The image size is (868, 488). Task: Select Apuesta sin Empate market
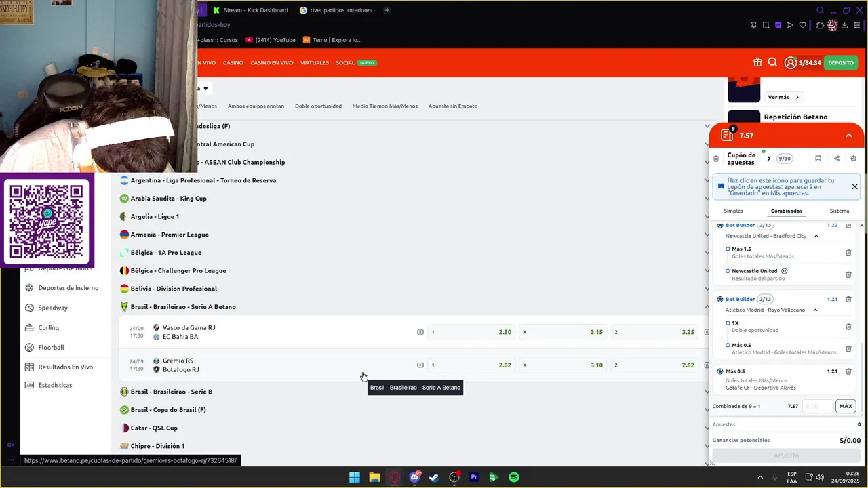[453, 106]
